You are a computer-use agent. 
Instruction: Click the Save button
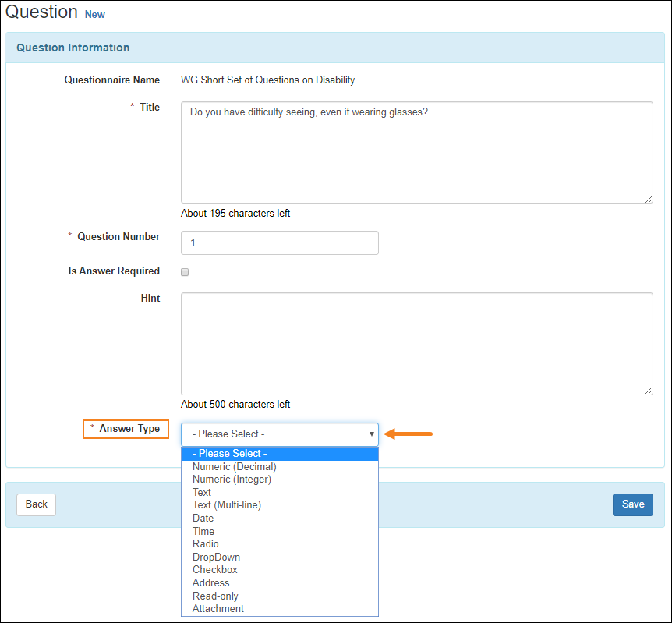(632, 504)
